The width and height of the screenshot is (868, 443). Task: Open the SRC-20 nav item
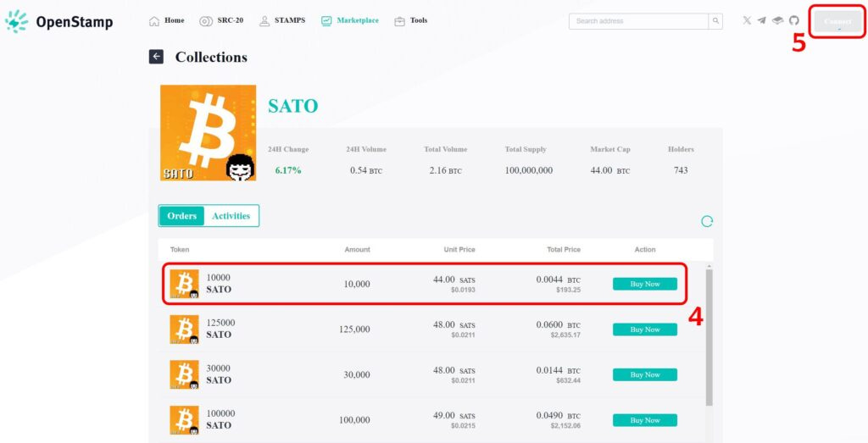[221, 21]
